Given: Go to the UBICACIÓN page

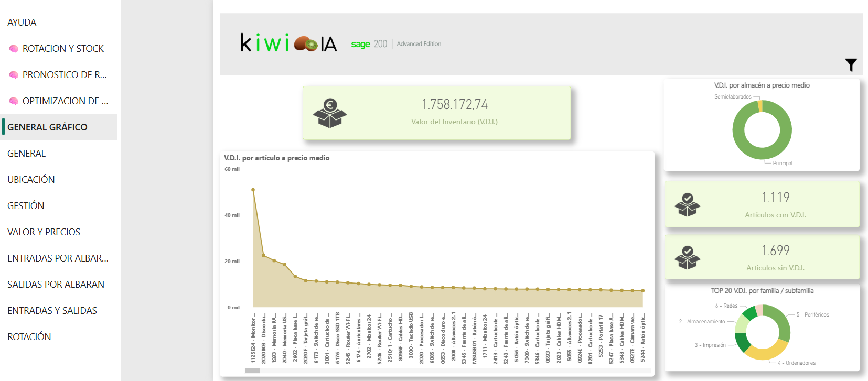Looking at the screenshot, I should pyautogui.click(x=31, y=180).
